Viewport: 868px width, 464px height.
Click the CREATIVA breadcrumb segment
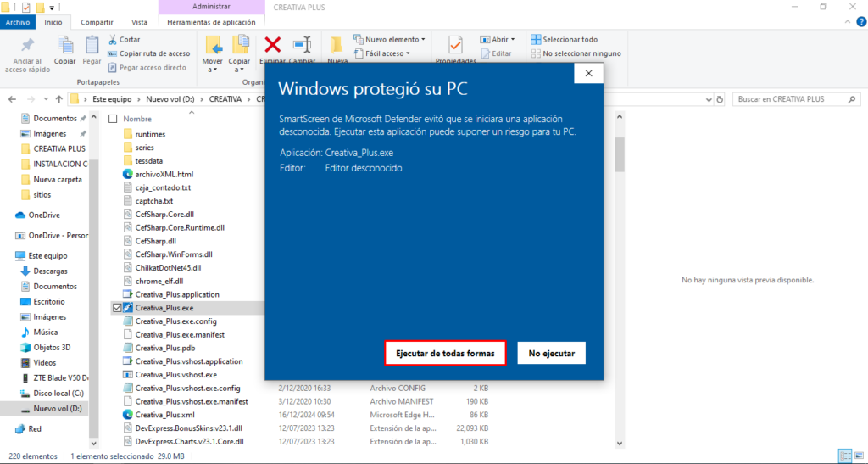(225, 99)
